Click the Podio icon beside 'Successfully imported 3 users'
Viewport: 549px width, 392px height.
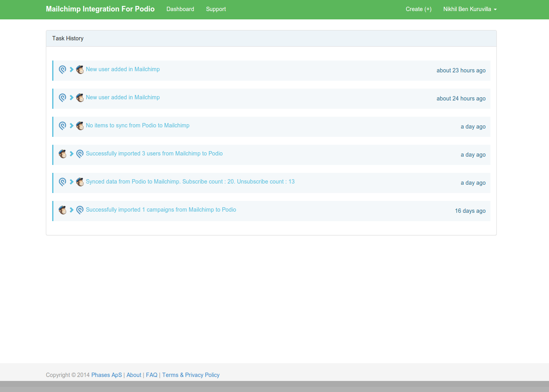pyautogui.click(x=80, y=154)
